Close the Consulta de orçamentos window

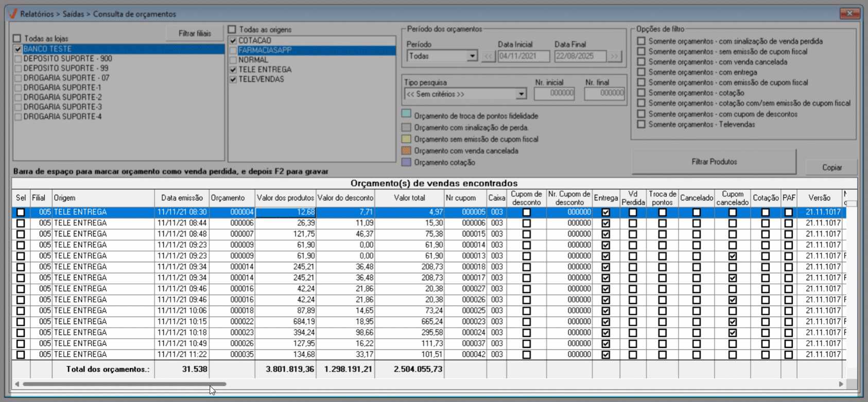click(849, 13)
